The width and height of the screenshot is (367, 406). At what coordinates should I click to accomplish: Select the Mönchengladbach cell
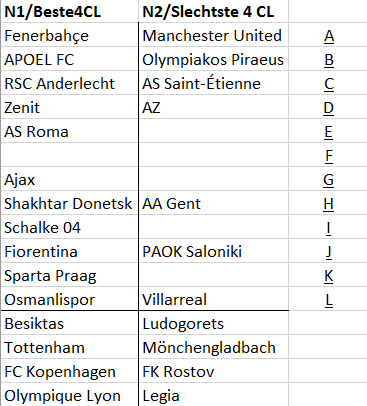click(x=213, y=347)
